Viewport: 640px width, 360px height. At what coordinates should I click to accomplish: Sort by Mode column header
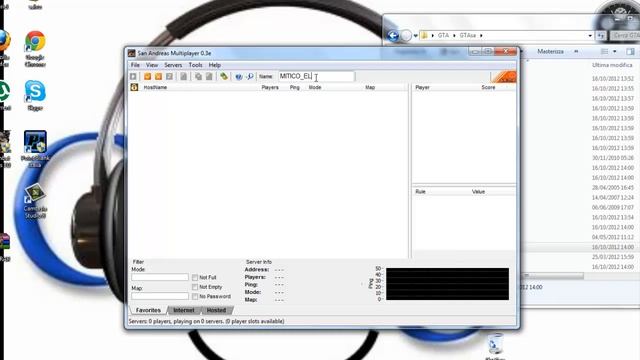click(315, 87)
